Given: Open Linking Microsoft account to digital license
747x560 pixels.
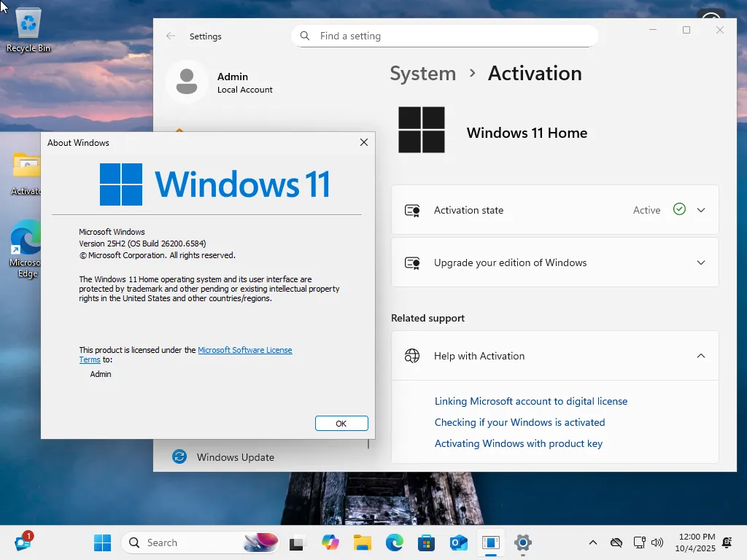Looking at the screenshot, I should (x=530, y=401).
